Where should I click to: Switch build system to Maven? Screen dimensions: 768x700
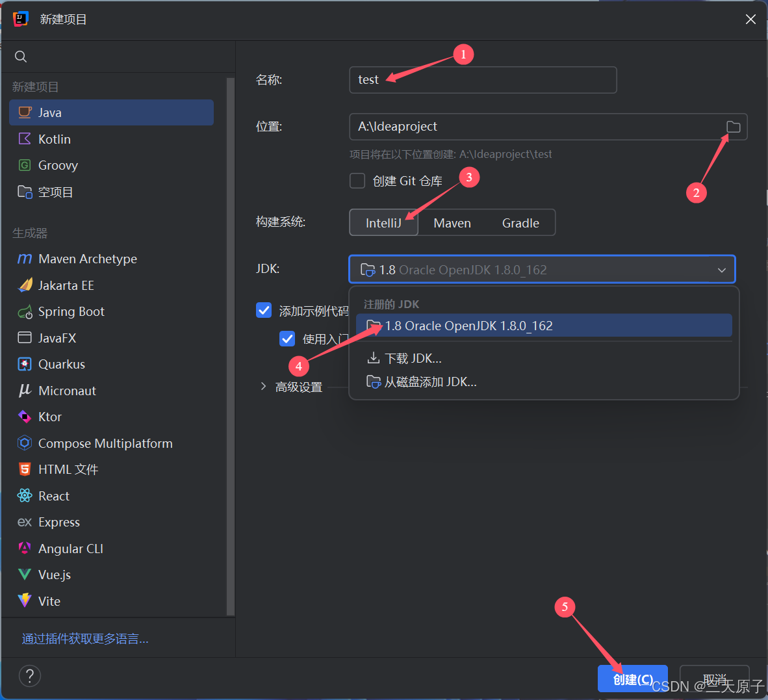coord(452,223)
